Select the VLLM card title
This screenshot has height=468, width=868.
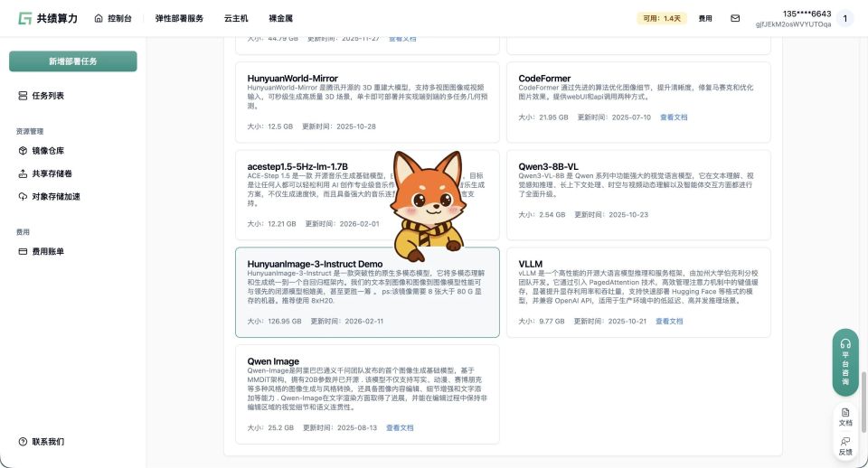[531, 264]
